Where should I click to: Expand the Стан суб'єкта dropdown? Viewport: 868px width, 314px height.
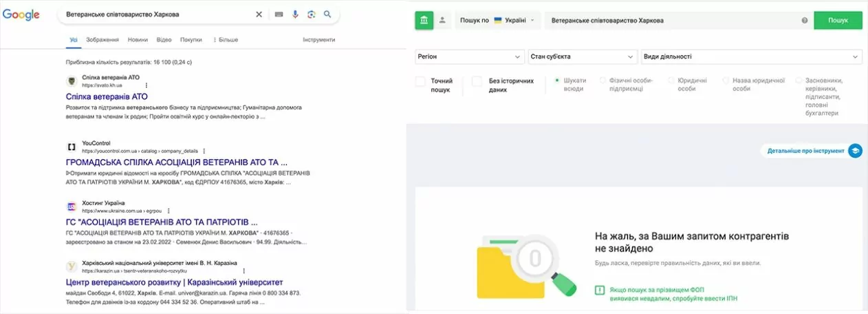pos(583,56)
